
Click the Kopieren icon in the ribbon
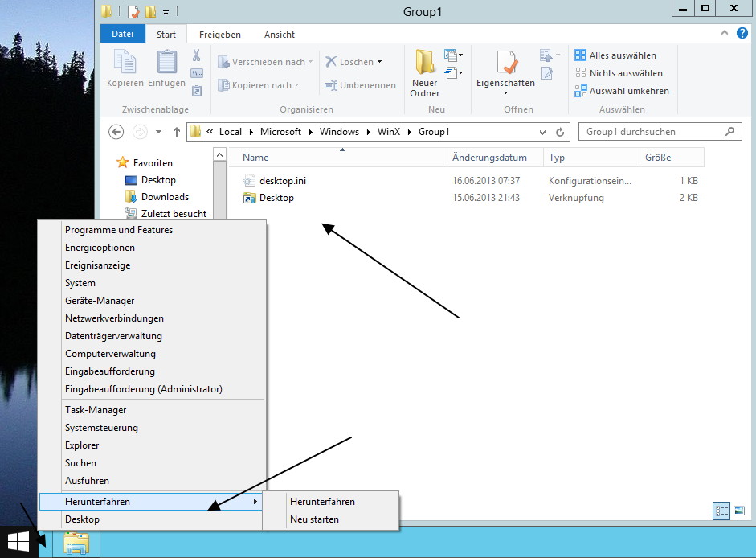coord(125,63)
